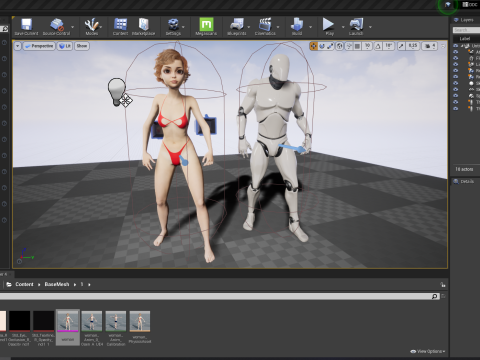This screenshot has height=360, width=480.
Task: Open the Content browser button
Action: pyautogui.click(x=120, y=27)
